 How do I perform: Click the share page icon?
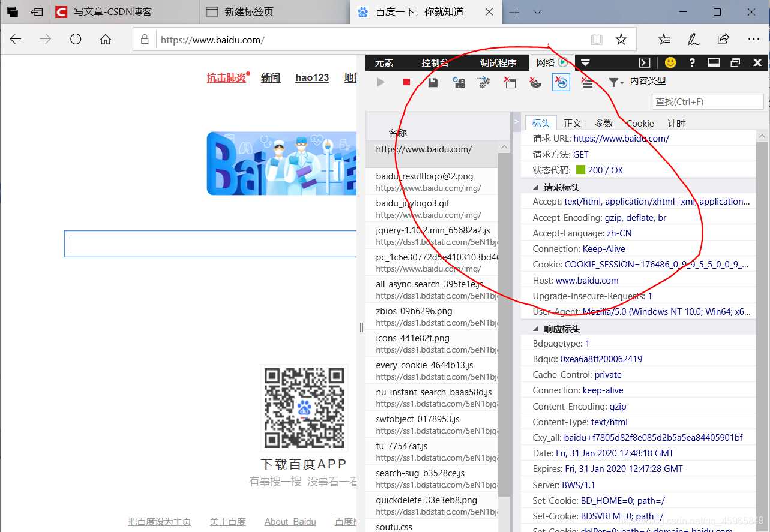click(x=723, y=40)
